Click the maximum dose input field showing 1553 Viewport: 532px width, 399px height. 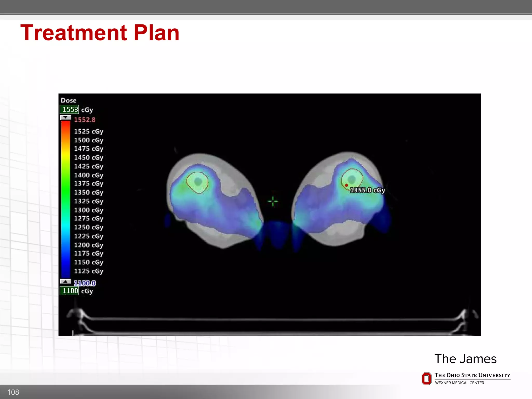tap(69, 109)
